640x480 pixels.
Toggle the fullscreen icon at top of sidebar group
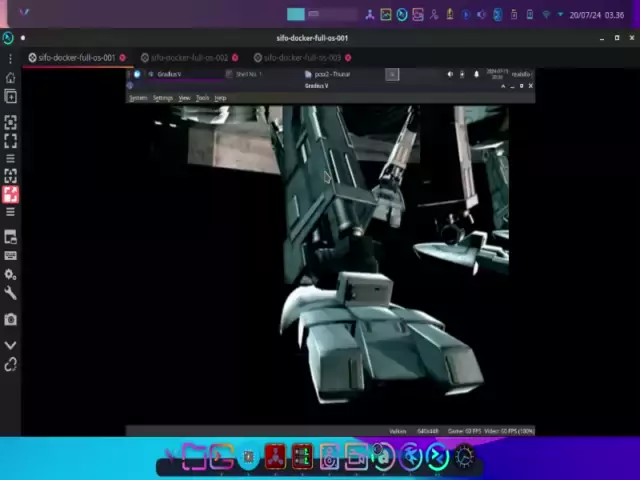(10, 122)
